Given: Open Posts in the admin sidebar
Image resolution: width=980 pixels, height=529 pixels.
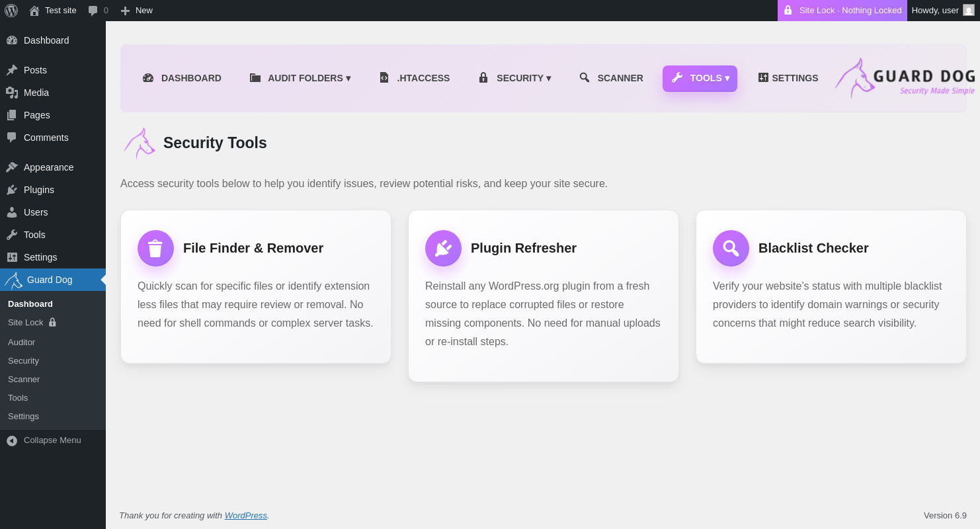Looking at the screenshot, I should click(53, 70).
